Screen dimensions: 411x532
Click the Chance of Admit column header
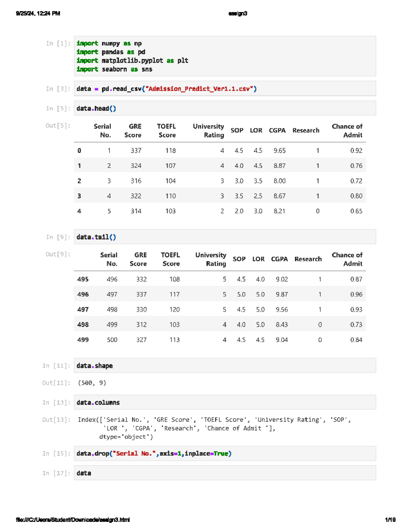click(347, 131)
